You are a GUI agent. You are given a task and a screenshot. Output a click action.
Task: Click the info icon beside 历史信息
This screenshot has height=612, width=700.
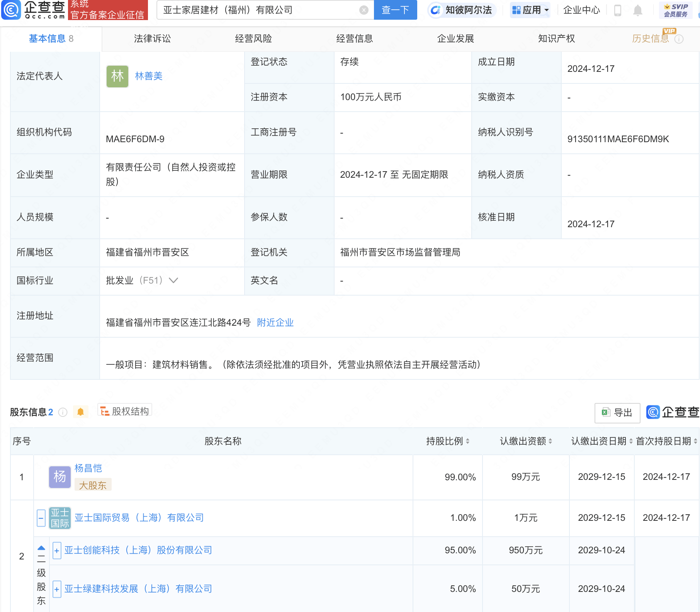click(679, 39)
